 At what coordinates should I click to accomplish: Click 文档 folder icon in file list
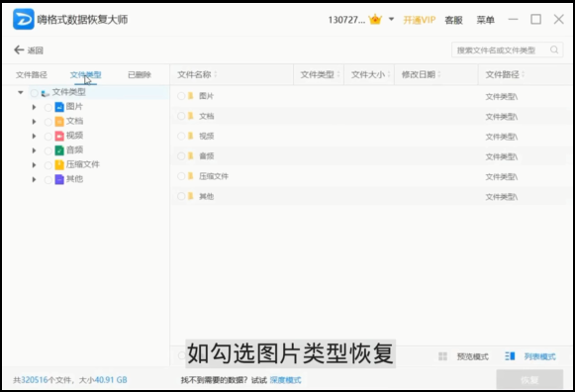tap(191, 116)
